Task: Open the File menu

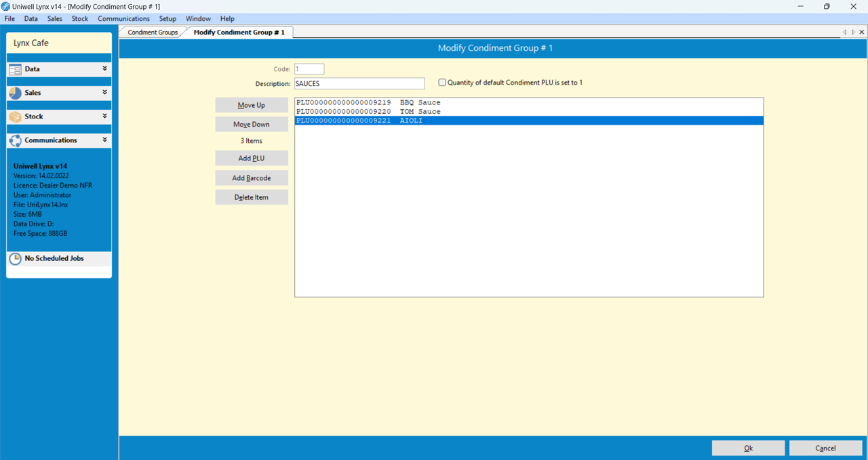Action: [9, 19]
